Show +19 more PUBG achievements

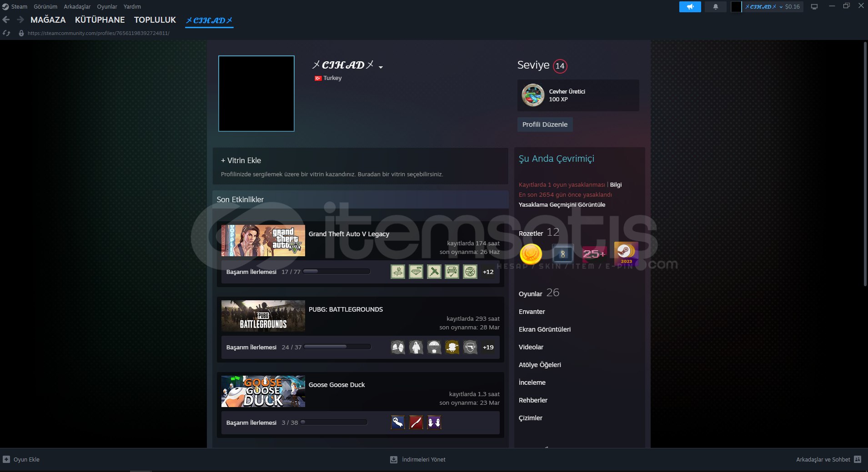pos(488,347)
